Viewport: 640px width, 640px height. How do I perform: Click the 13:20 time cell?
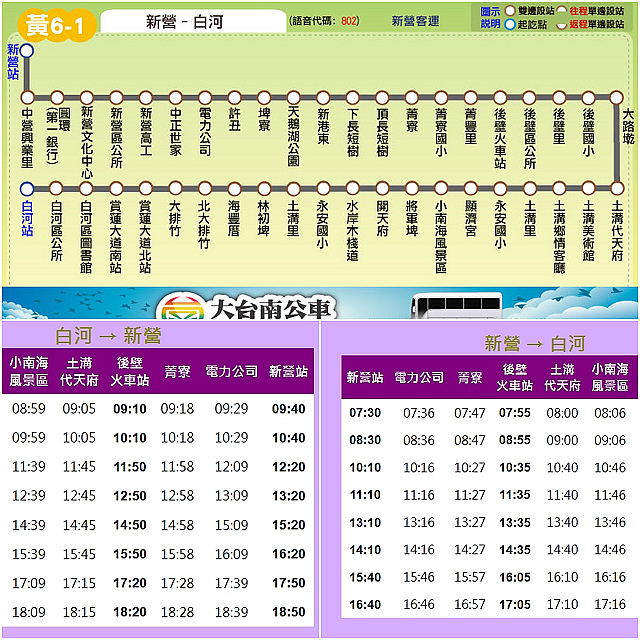(289, 496)
